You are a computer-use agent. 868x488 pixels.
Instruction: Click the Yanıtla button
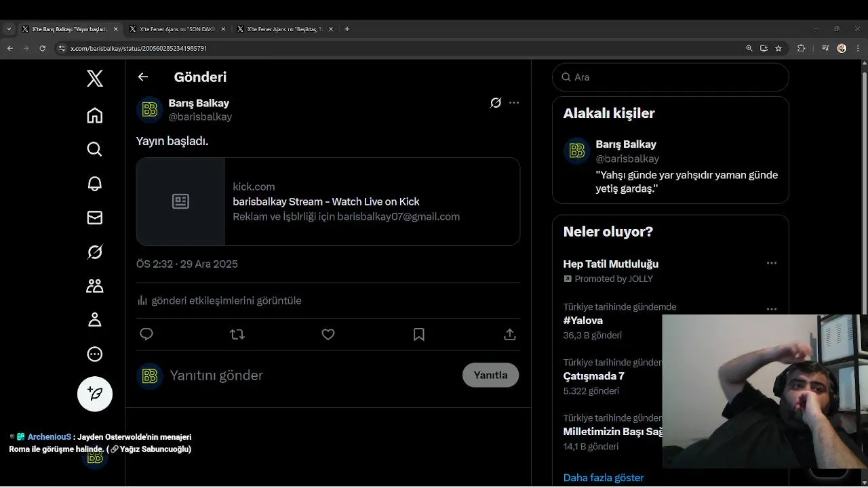pyautogui.click(x=491, y=375)
